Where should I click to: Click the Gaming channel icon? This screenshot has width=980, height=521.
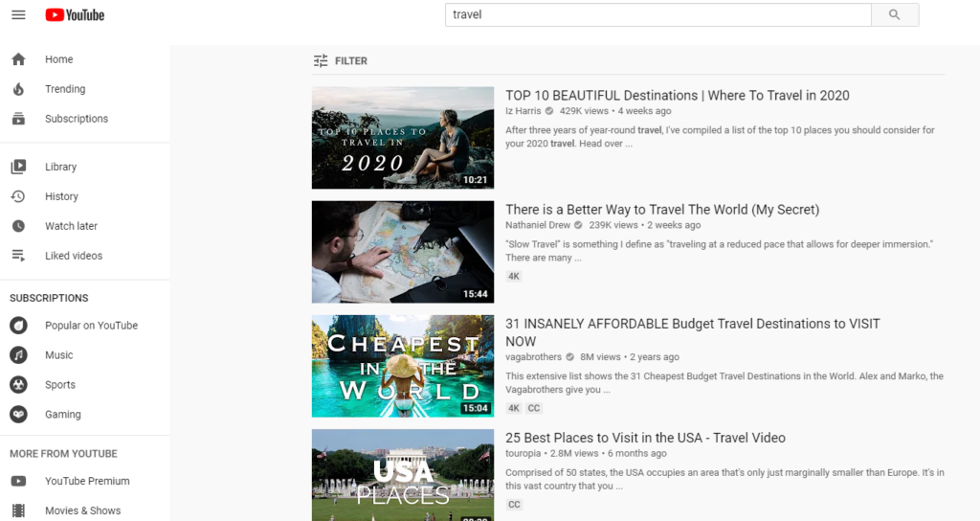click(x=19, y=414)
